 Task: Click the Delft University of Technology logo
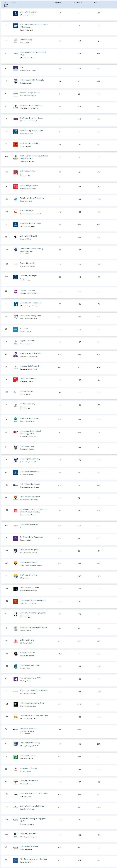click(x=15, y=199)
